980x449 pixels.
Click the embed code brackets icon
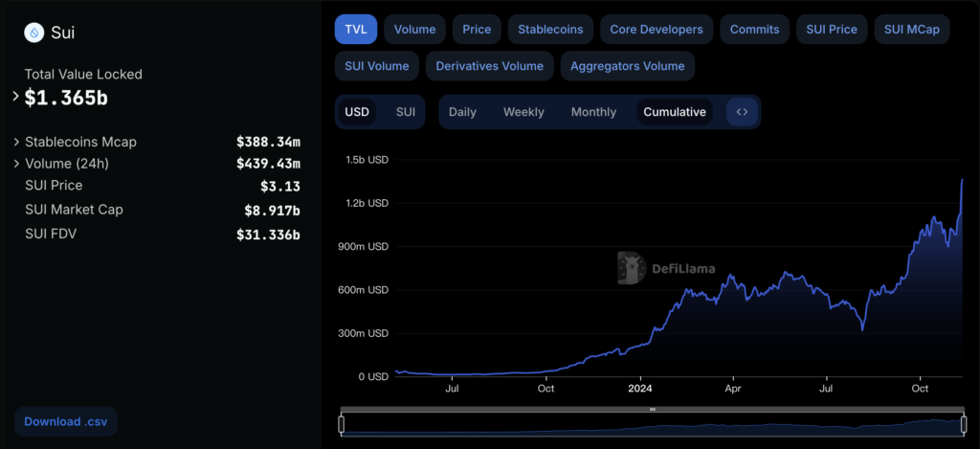pos(742,112)
